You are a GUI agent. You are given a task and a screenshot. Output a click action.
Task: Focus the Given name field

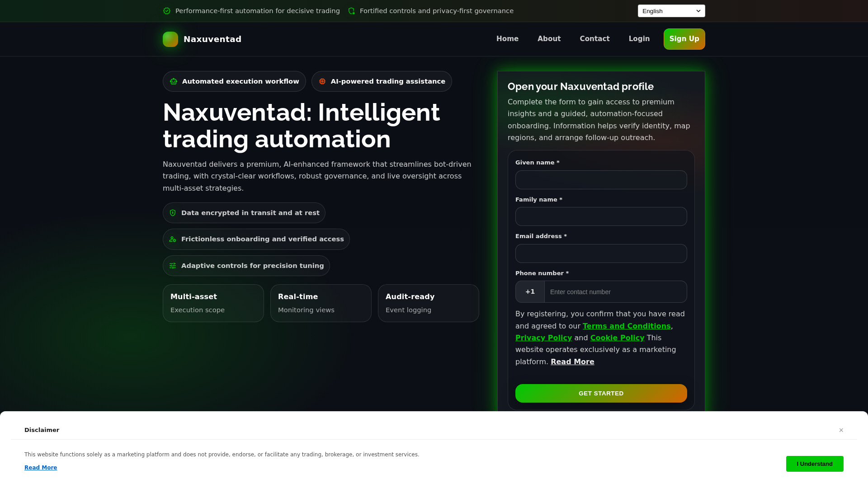601,180
